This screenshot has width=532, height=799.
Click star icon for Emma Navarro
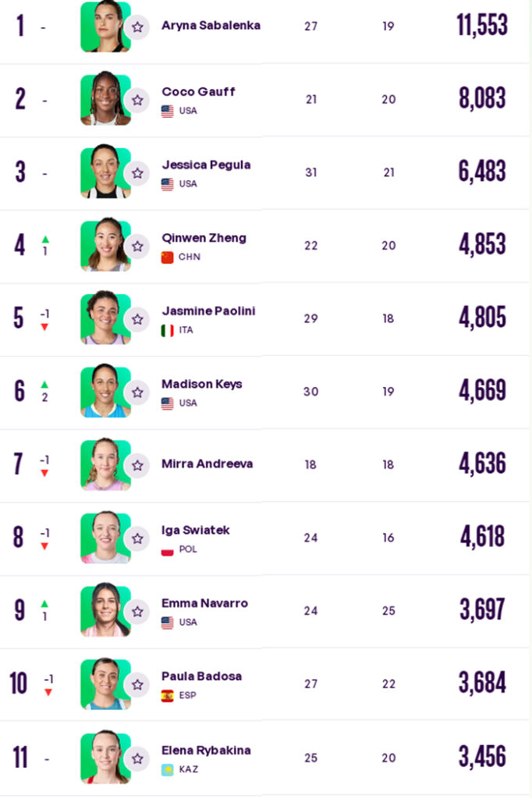pyautogui.click(x=137, y=612)
